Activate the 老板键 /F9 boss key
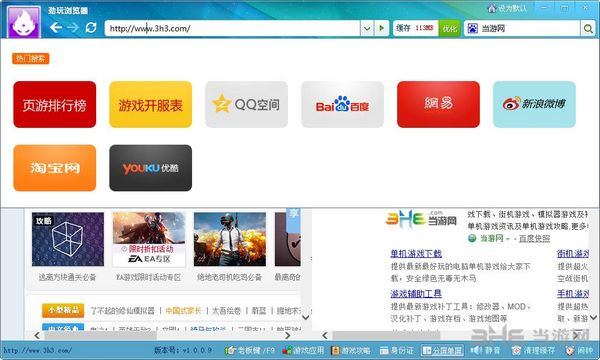 coord(249,350)
